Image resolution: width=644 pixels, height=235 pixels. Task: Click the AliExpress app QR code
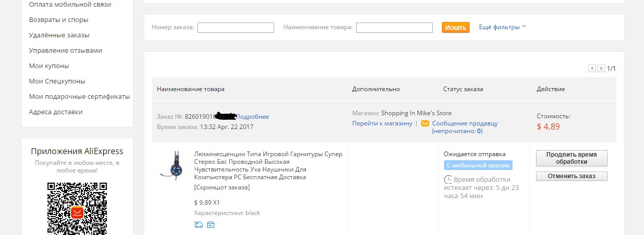77,208
